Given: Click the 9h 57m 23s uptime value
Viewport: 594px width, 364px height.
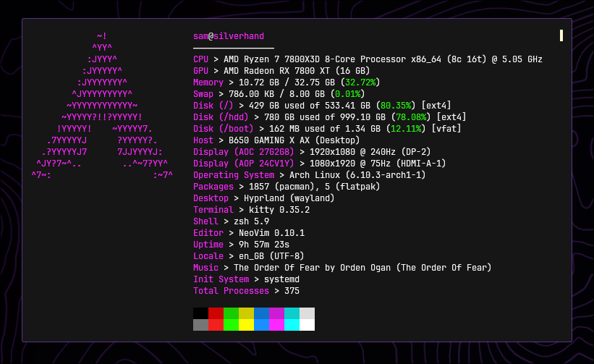Looking at the screenshot, I should click(x=264, y=245).
